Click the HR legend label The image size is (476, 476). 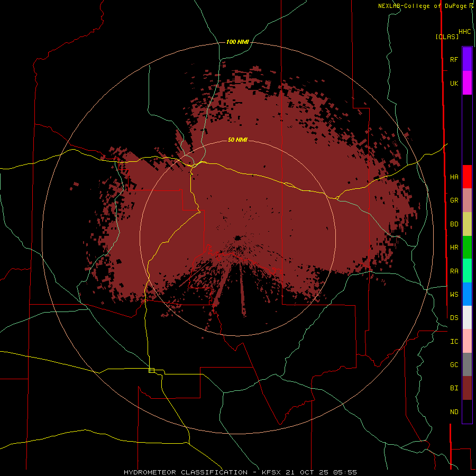(454, 248)
